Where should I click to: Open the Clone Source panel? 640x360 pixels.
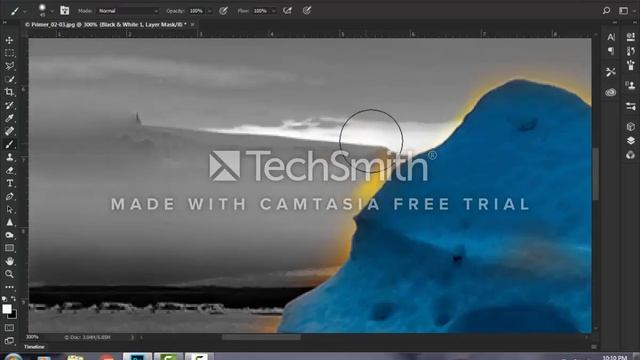click(x=631, y=85)
